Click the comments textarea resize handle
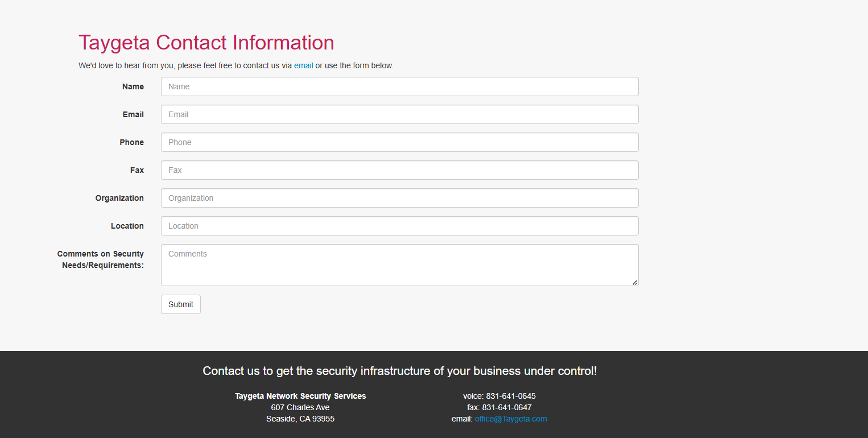Screen dimensions: 868x438 (x=635, y=282)
